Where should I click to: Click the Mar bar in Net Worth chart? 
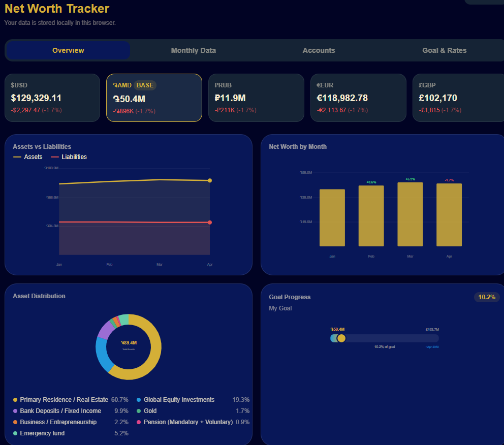(410, 214)
